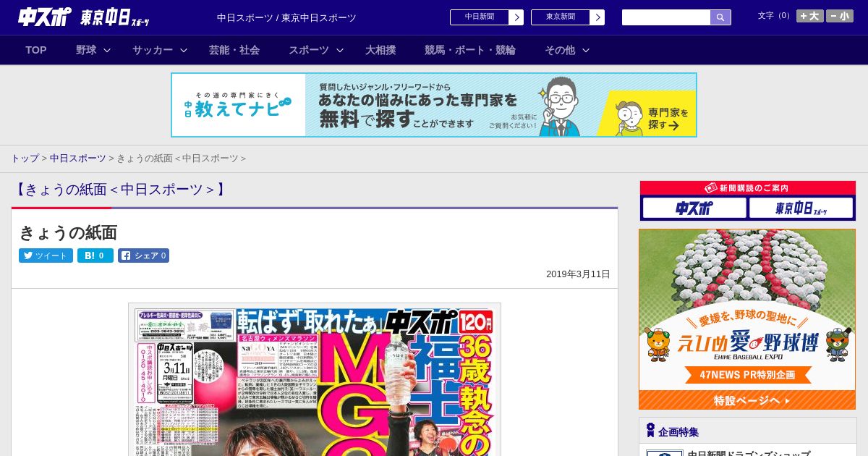Click the search magnifier button
The height and width of the screenshot is (456, 868).
tap(720, 17)
